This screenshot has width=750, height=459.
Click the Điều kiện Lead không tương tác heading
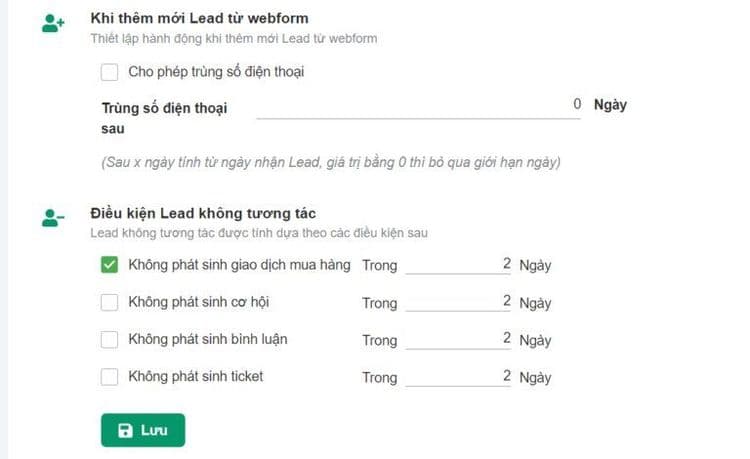(x=203, y=213)
